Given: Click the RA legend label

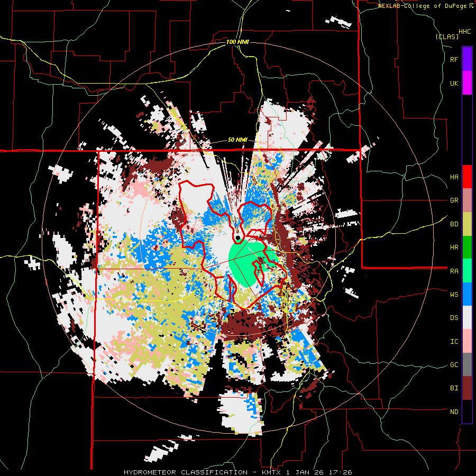Looking at the screenshot, I should pos(454,271).
